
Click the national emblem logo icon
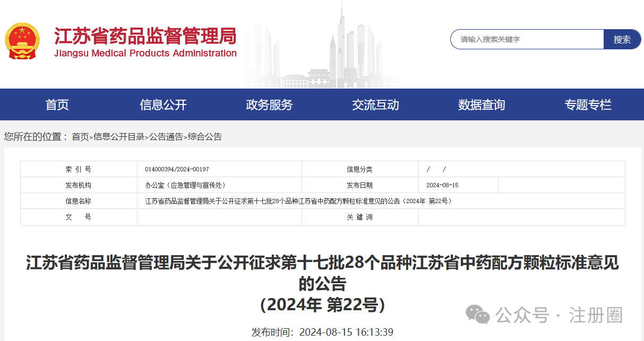point(22,41)
